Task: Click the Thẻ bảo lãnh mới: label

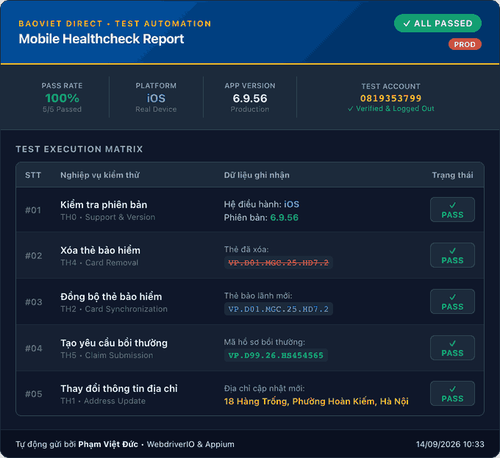Action: point(258,296)
